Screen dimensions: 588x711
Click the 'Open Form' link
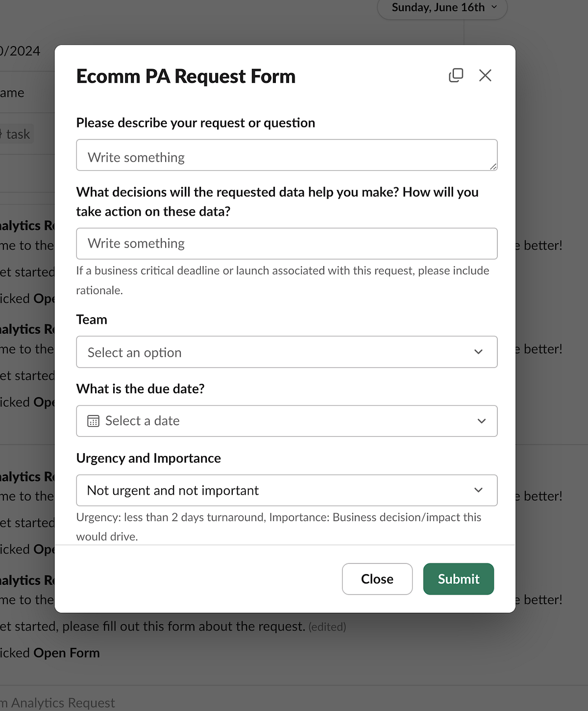(x=67, y=653)
